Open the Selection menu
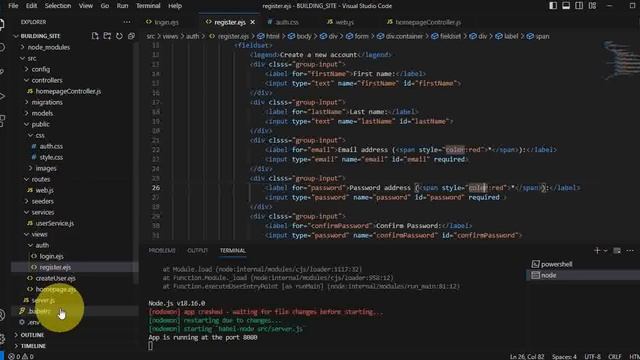 pos(58,6)
